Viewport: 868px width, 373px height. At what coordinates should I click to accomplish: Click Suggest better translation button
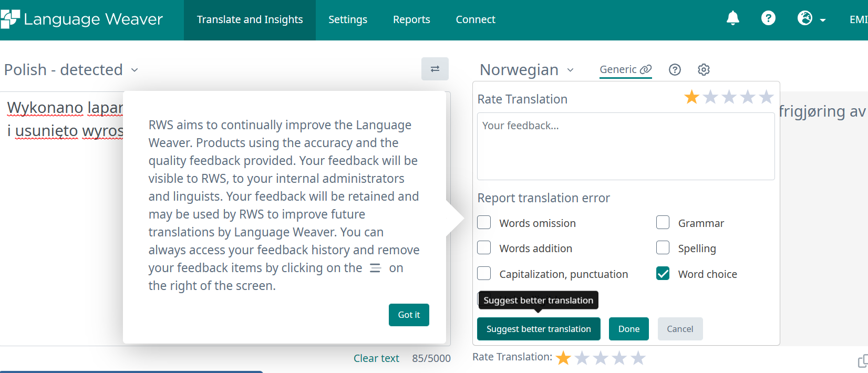coord(539,329)
